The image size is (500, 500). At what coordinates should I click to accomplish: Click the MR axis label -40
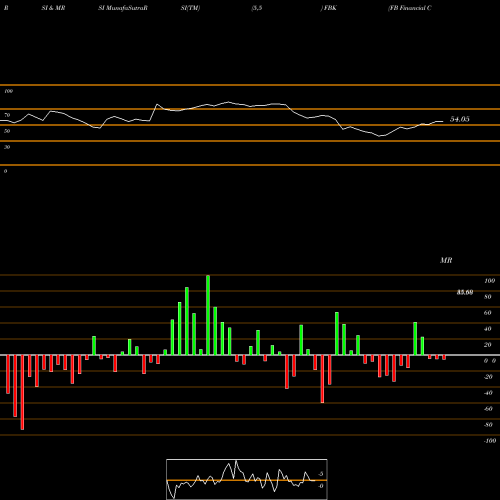pyautogui.click(x=488, y=393)
